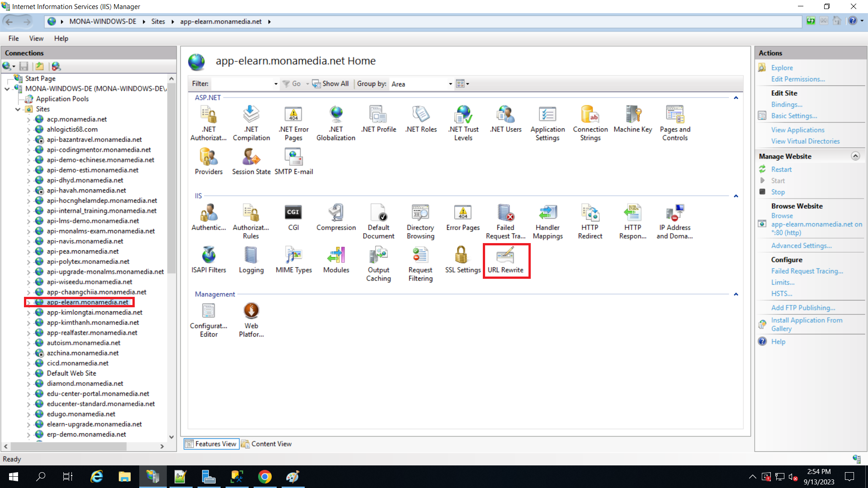Open the View menu
The height and width of the screenshot is (488, 868).
(x=36, y=38)
